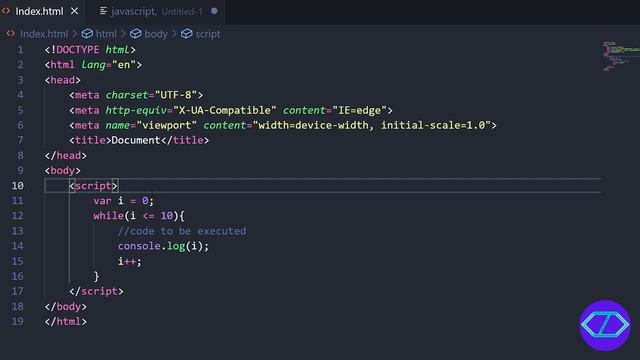Click the unsaved dot on Untitled-1 tab
640x360 pixels.
click(x=214, y=11)
